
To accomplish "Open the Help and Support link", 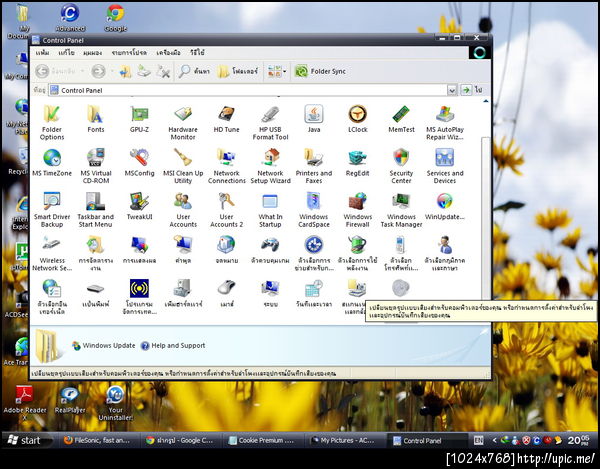I will click(x=173, y=345).
